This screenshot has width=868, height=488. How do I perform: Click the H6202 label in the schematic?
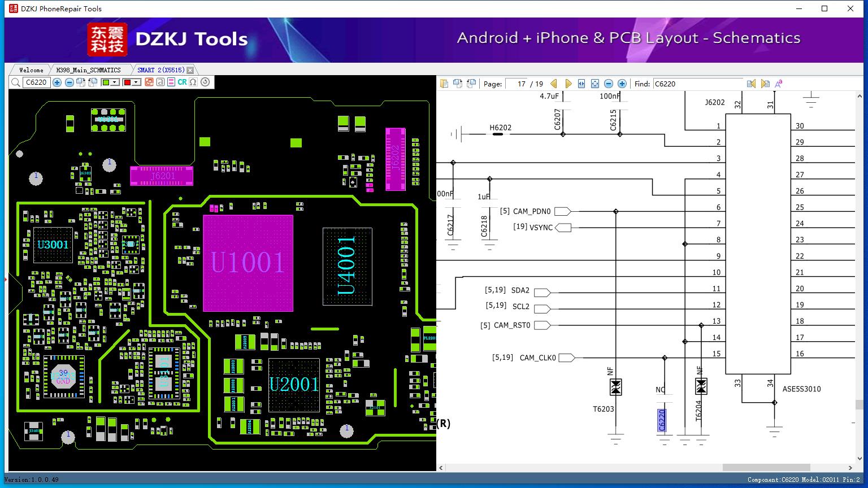500,128
